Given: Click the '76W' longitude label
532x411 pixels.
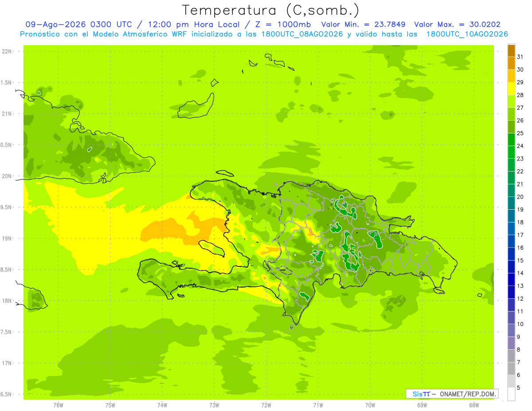Looking at the screenshot, I should (58, 405).
